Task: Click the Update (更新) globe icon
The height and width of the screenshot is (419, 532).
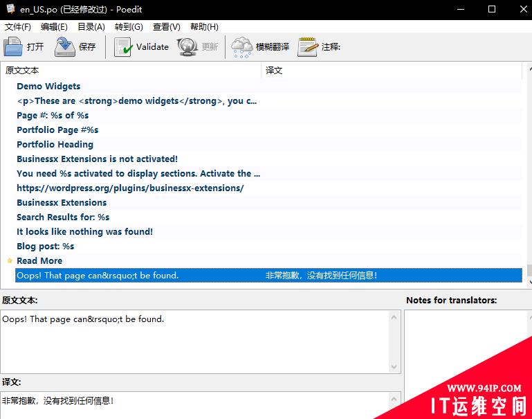Action: point(187,47)
